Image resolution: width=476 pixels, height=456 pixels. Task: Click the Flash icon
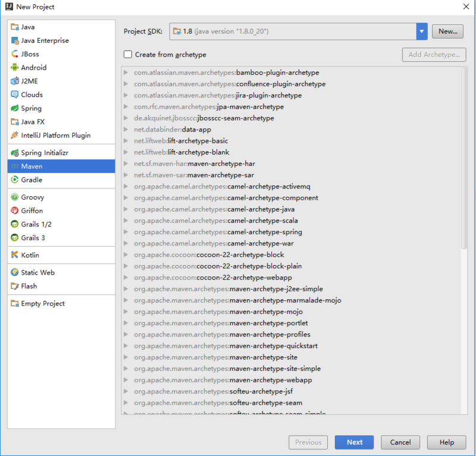(x=14, y=286)
